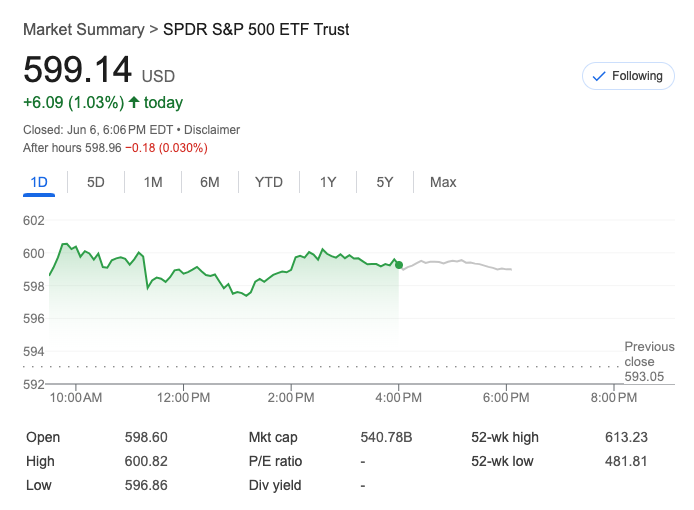This screenshot has width=694, height=510.
Task: Click the 599.14 price figure
Action: 78,70
